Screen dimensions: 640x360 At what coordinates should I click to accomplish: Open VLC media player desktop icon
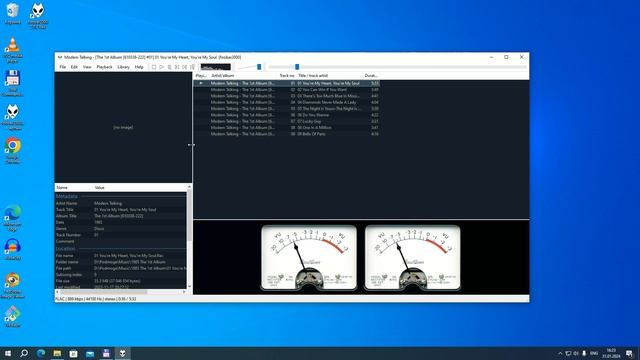coord(13,50)
